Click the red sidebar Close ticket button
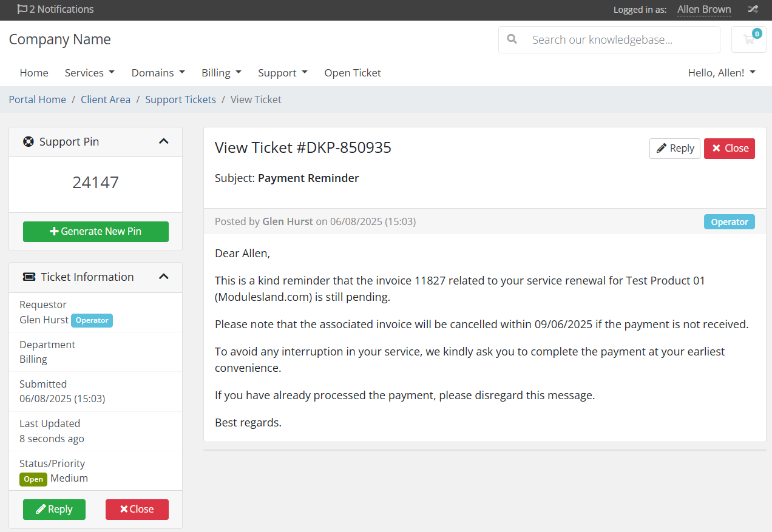The width and height of the screenshot is (772, 532). (137, 510)
